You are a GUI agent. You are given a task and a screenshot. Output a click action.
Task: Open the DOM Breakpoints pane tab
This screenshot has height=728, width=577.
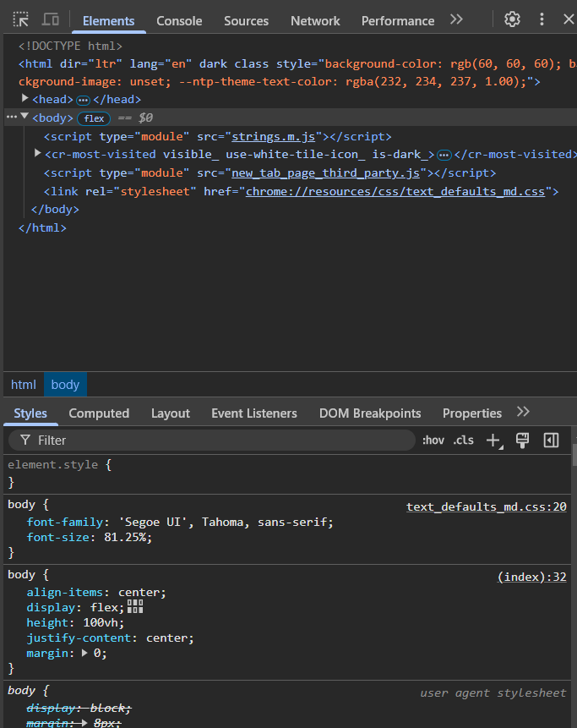click(370, 413)
